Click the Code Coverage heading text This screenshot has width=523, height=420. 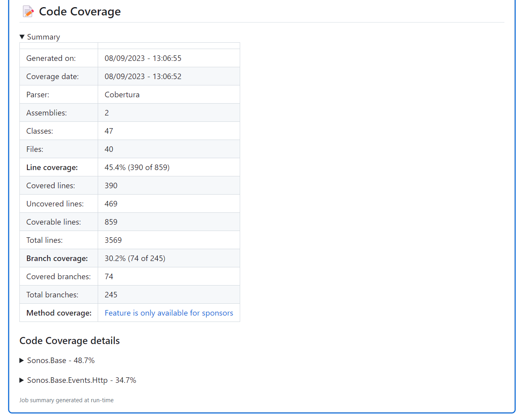pyautogui.click(x=80, y=12)
